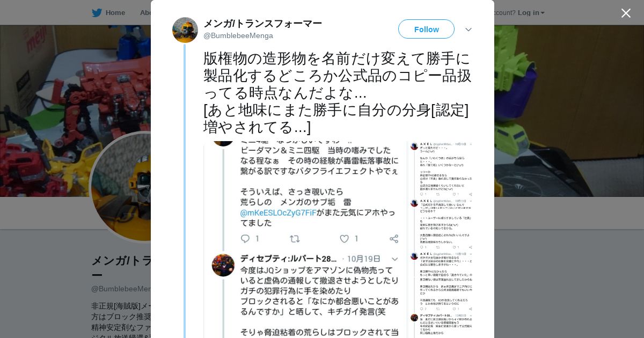Click the ディセプティ user avatar
Viewport: 644px width, 338px height.
click(223, 265)
